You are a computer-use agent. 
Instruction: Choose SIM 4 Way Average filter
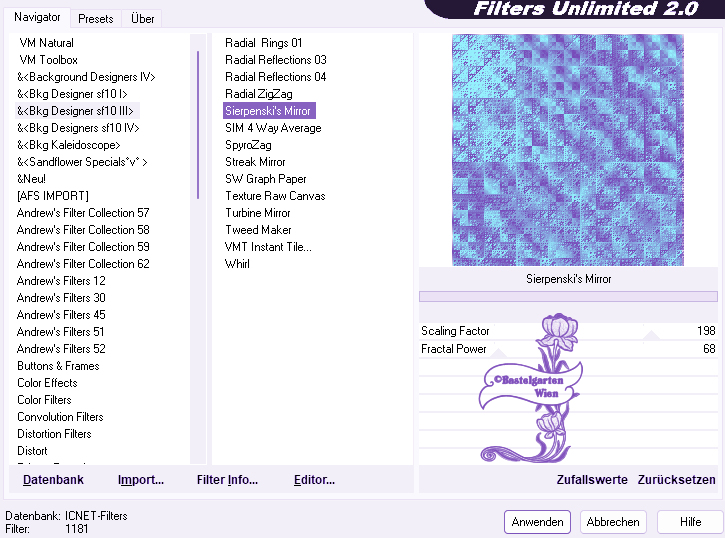pyautogui.click(x=273, y=128)
